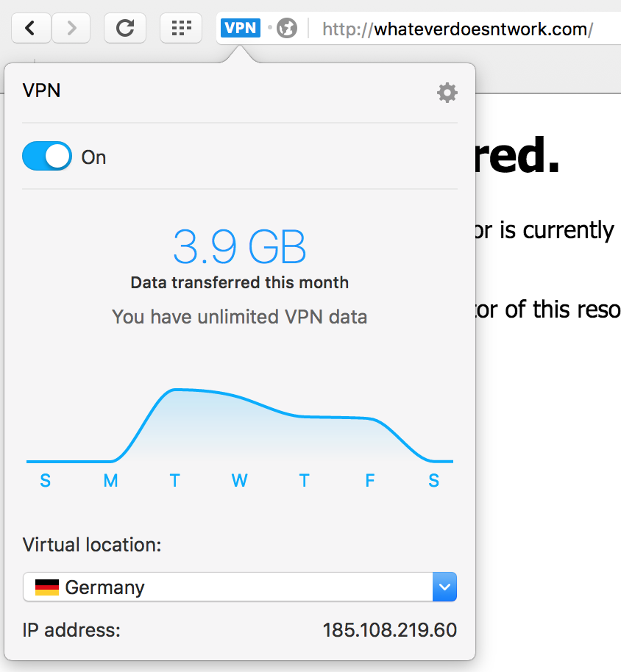Click the forward navigation arrow
621x672 pixels.
click(x=71, y=28)
